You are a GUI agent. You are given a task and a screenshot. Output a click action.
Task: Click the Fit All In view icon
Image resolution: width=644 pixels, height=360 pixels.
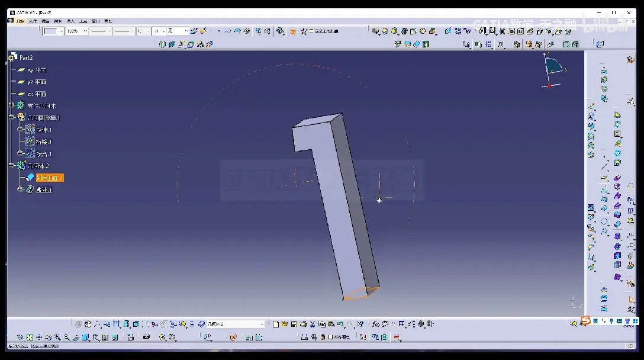(30, 337)
